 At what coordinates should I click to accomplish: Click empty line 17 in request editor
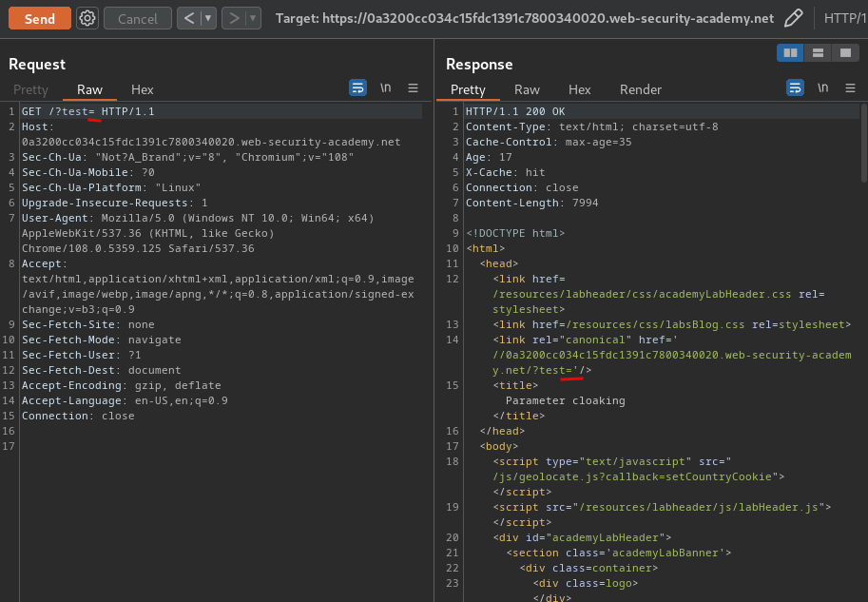point(222,446)
